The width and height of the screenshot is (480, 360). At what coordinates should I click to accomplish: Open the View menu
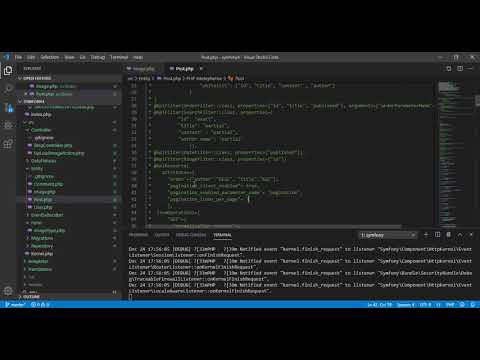tap(69, 57)
